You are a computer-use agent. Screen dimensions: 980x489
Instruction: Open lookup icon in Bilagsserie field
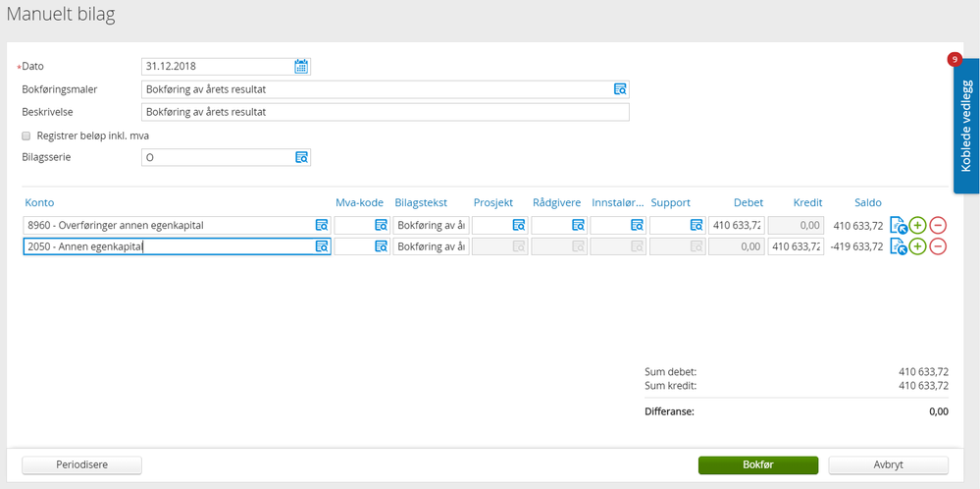[301, 157]
